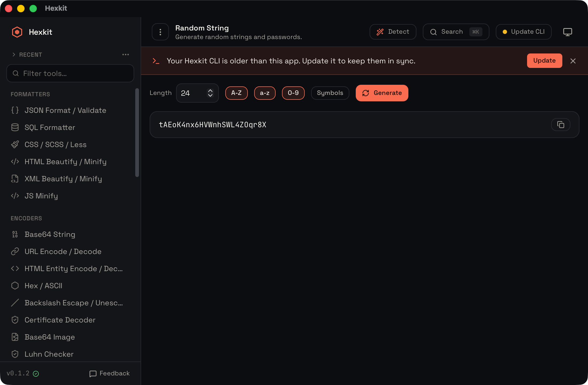This screenshot has width=588, height=385.
Task: Open Certificate Decoder tool
Action: [70, 320]
